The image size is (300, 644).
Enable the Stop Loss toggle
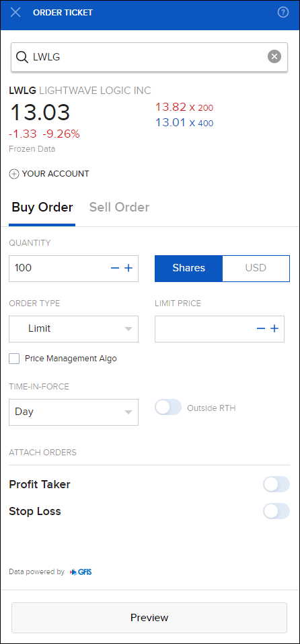[x=276, y=511]
